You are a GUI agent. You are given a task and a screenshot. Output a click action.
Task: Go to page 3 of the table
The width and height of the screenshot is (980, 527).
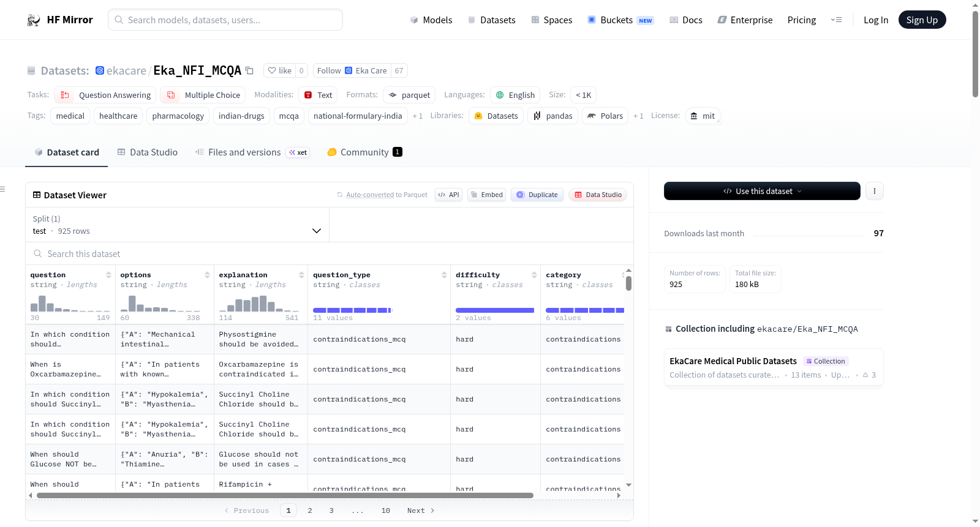331,510
